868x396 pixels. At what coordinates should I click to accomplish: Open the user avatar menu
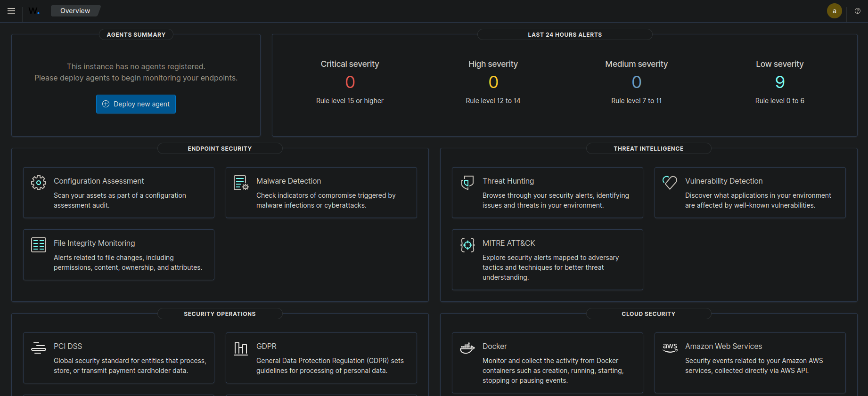click(x=835, y=11)
